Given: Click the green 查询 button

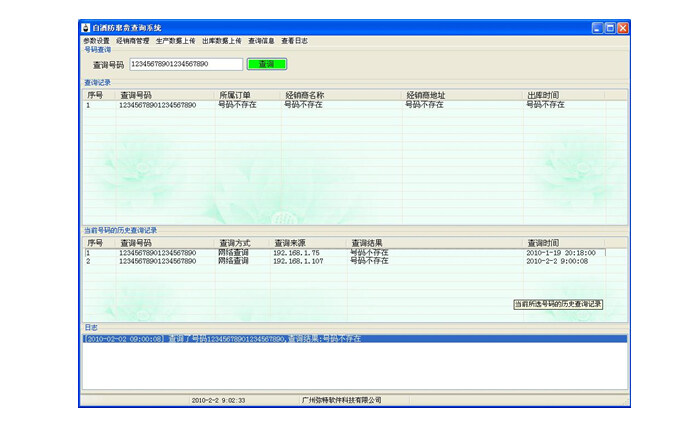Looking at the screenshot, I should tap(266, 64).
